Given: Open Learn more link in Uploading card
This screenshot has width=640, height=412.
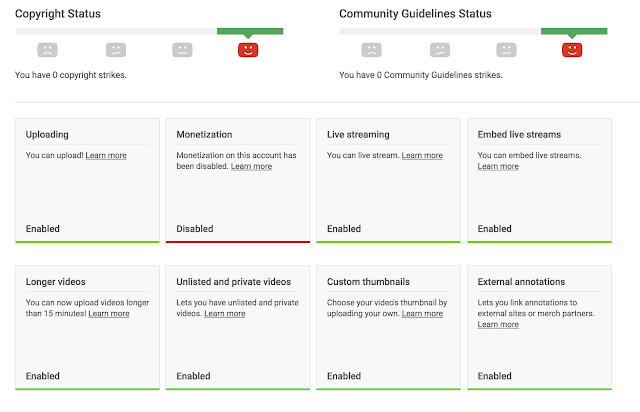Looking at the screenshot, I should (x=106, y=156).
